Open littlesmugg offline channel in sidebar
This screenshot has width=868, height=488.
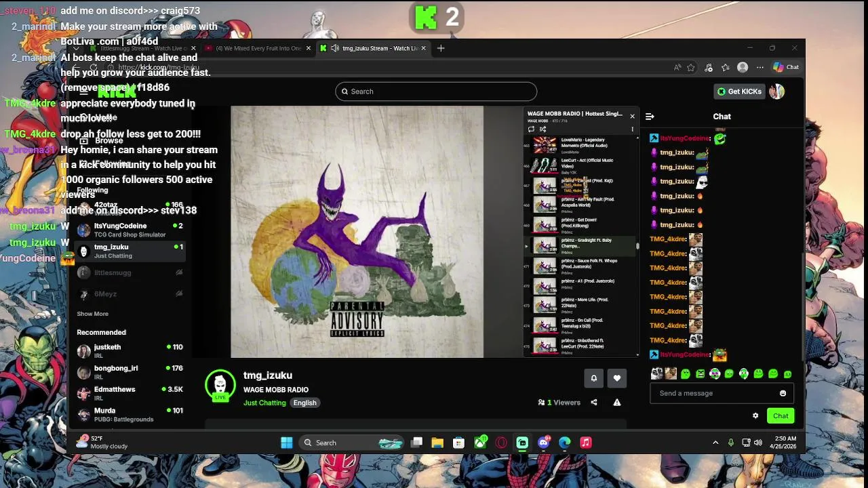pos(130,272)
